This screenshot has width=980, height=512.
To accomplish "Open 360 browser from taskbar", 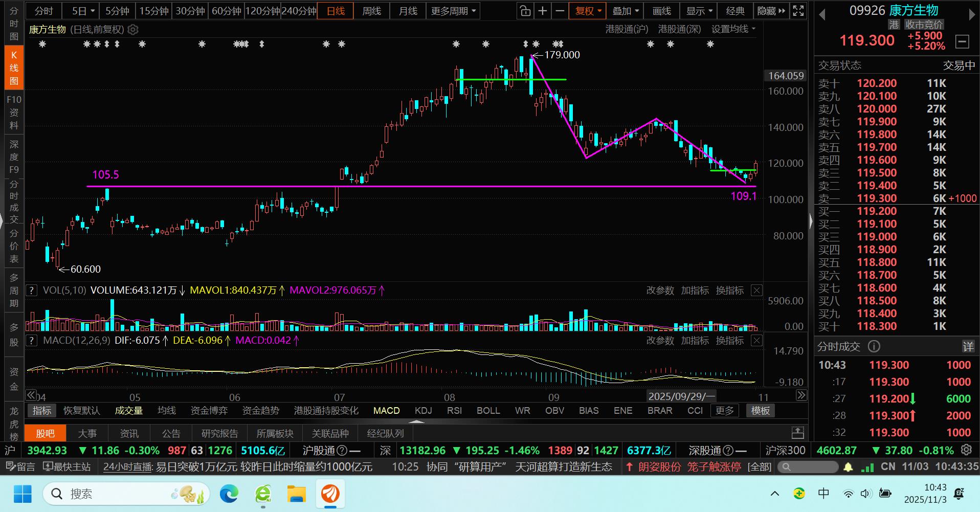I will point(263,494).
